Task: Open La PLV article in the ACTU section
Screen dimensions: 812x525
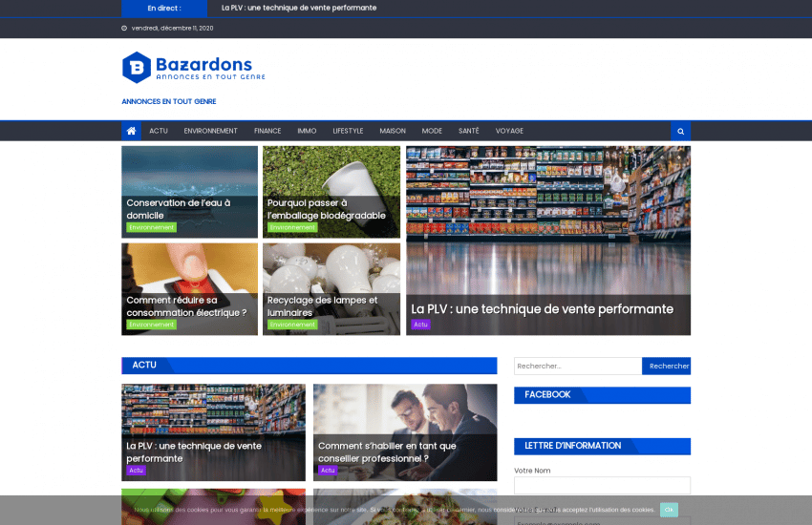Action: pos(194,452)
